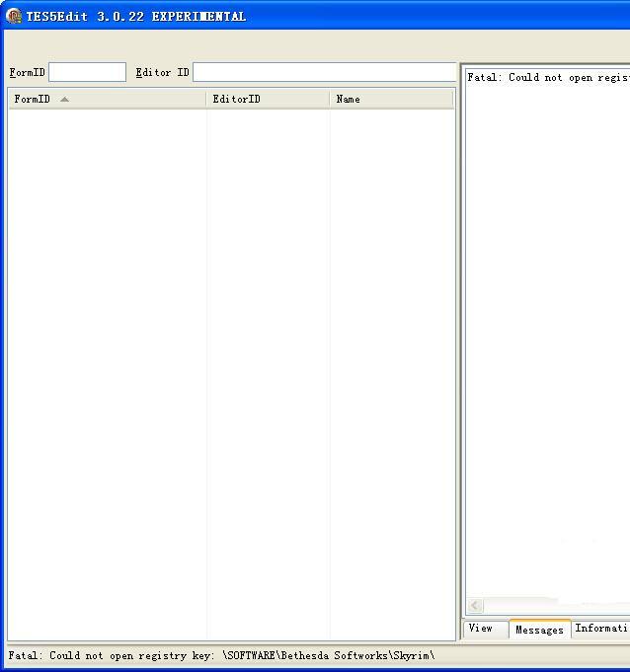Screen dimensions: 630x672
Task: Sort records by the FormID column header
Action: 32,99
